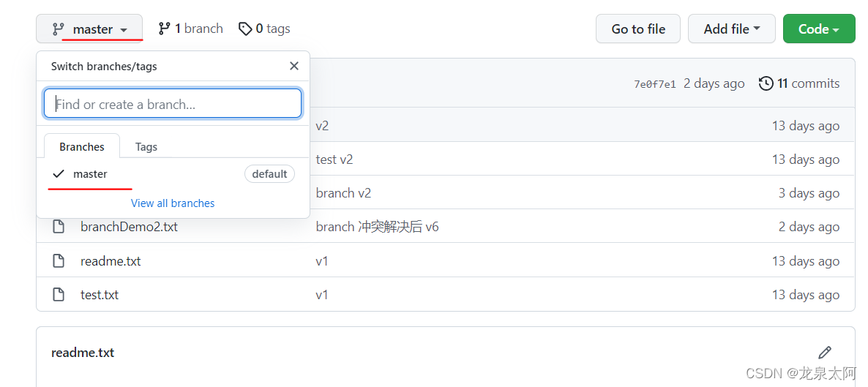Open the 'v2' commit message in first row
The height and width of the screenshot is (387, 868).
[x=322, y=126]
